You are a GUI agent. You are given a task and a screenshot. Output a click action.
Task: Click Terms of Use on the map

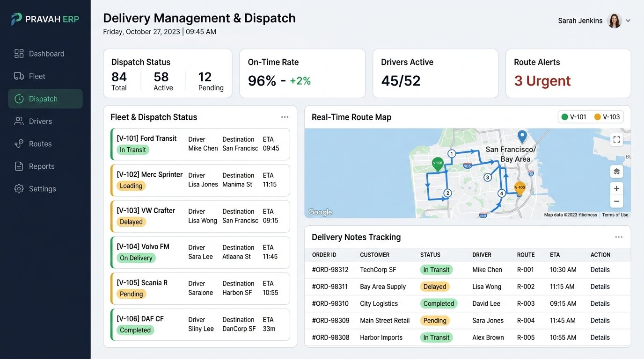coord(615,215)
